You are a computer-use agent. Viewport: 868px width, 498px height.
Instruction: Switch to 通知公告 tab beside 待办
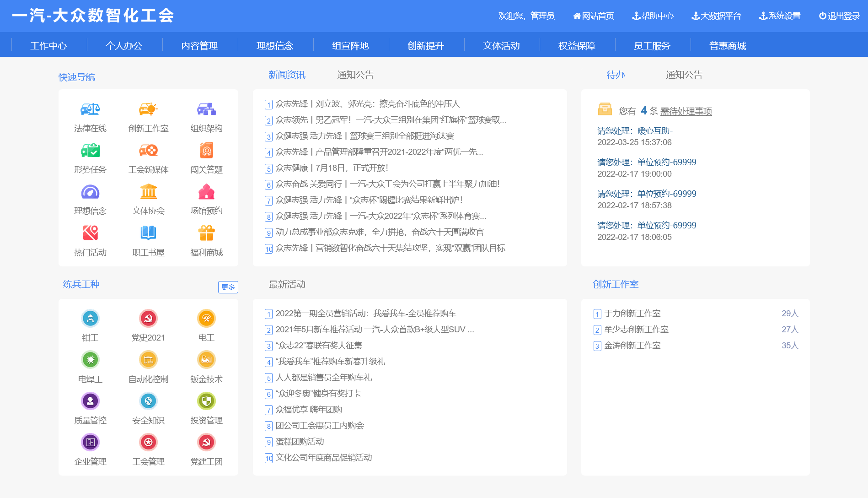pos(684,75)
